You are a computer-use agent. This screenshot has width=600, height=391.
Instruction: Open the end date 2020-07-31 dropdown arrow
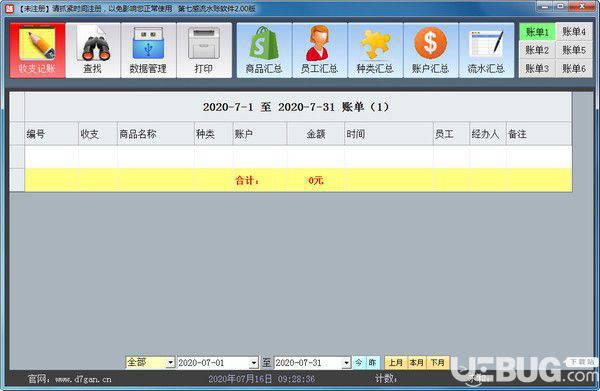tap(346, 363)
